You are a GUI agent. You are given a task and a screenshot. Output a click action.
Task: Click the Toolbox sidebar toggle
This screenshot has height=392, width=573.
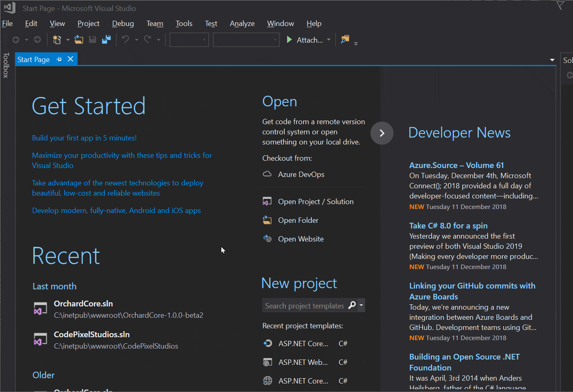tap(5, 65)
